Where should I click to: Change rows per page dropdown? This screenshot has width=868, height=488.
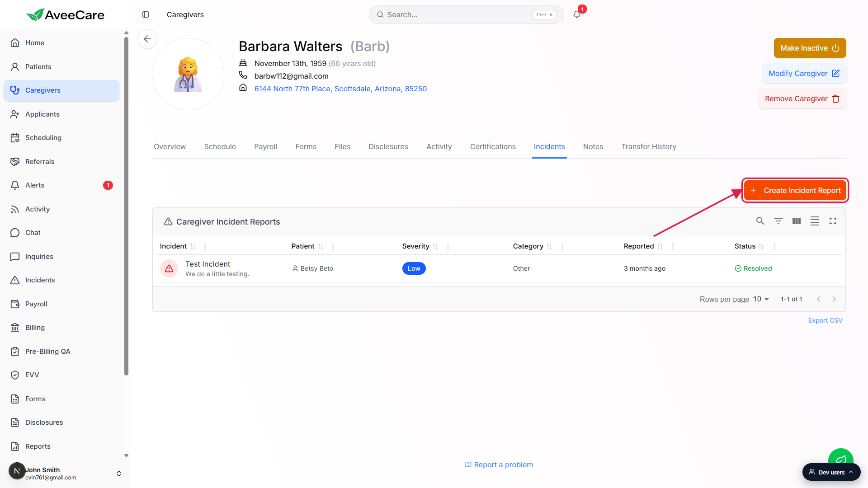click(x=761, y=299)
